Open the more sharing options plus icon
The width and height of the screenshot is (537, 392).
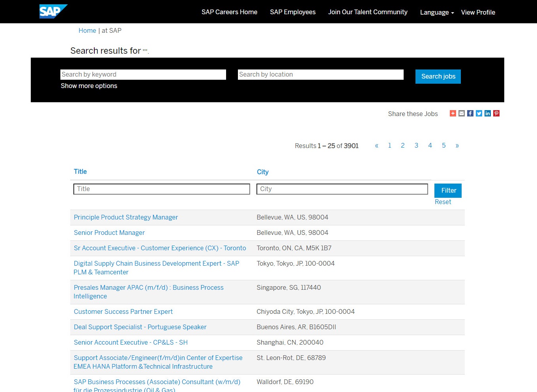click(453, 114)
